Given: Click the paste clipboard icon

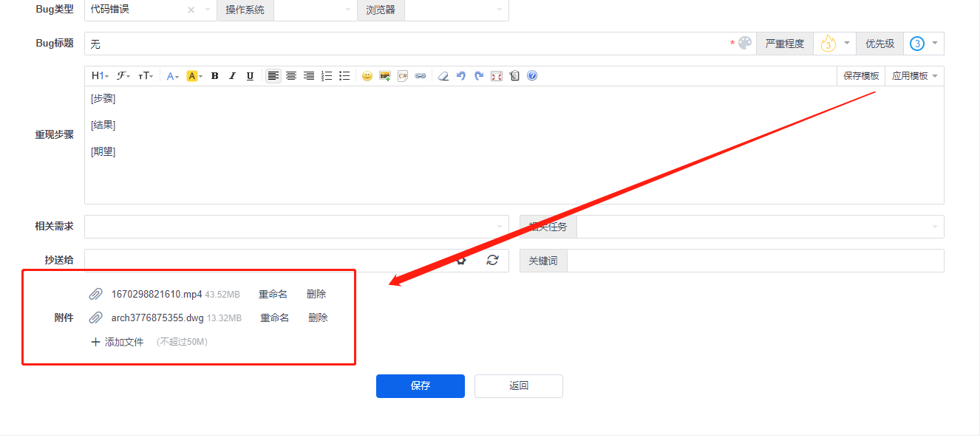Looking at the screenshot, I should [x=514, y=76].
